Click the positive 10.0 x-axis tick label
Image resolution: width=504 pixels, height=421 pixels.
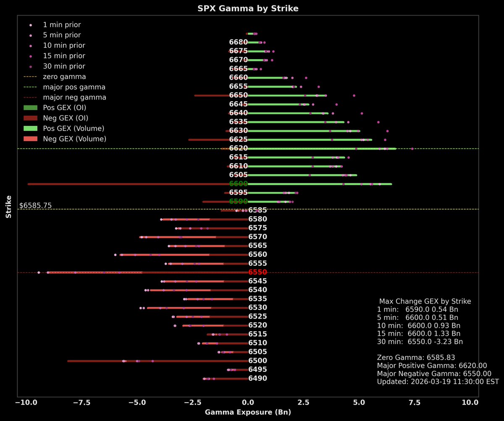(x=470, y=402)
